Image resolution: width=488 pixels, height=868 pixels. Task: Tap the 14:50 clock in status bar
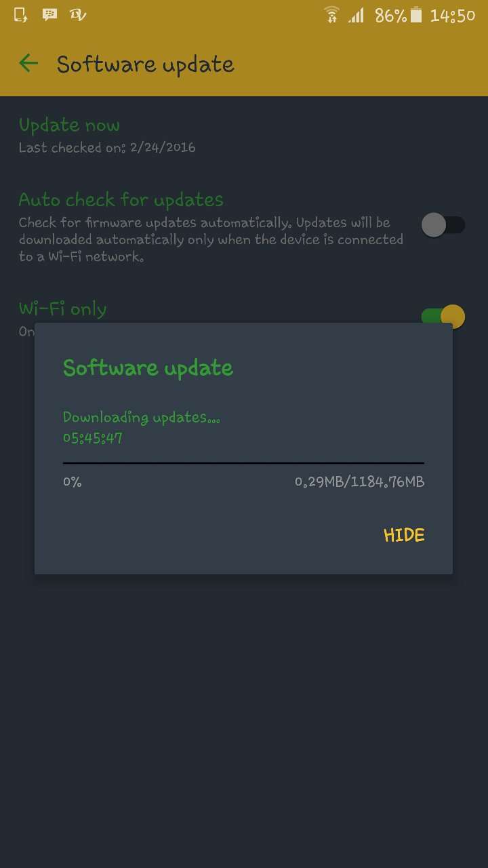coord(453,16)
